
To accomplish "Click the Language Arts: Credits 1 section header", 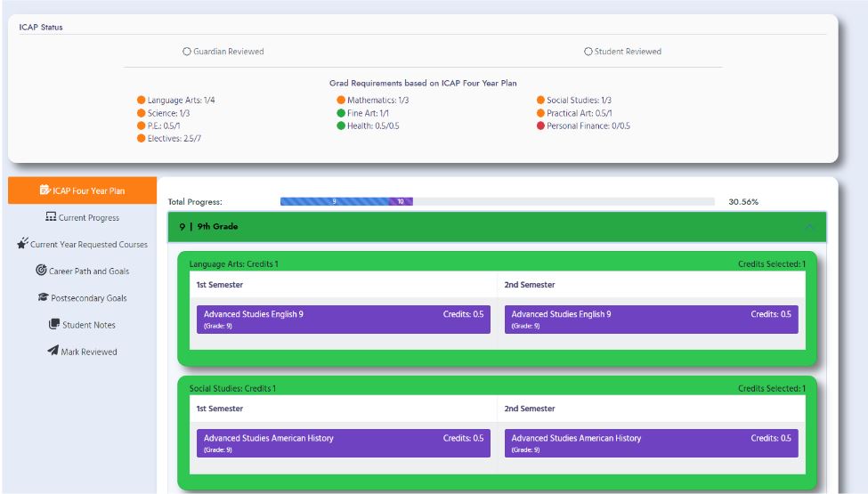I will (234, 264).
